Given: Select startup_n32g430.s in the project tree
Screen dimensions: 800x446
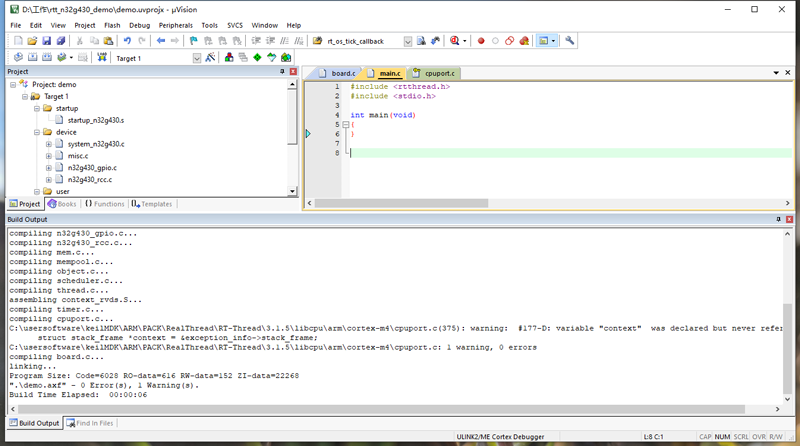Looking at the screenshot, I should tap(96, 120).
